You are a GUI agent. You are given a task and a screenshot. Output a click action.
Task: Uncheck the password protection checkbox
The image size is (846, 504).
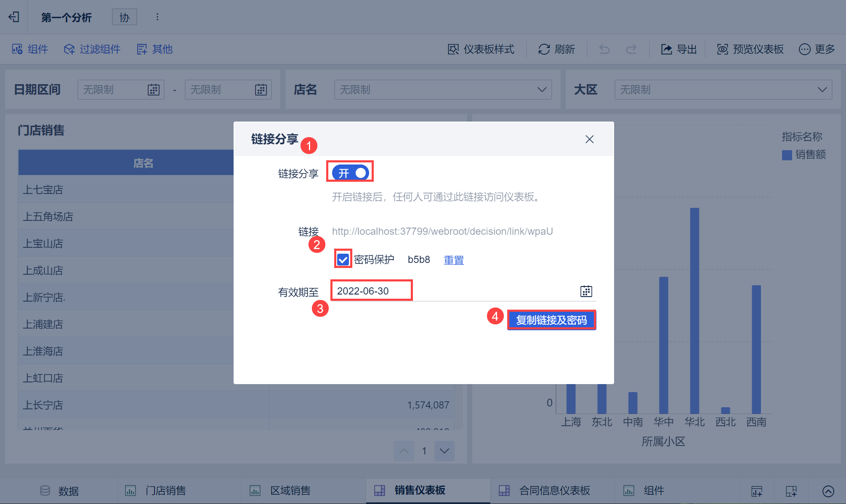[x=343, y=260]
